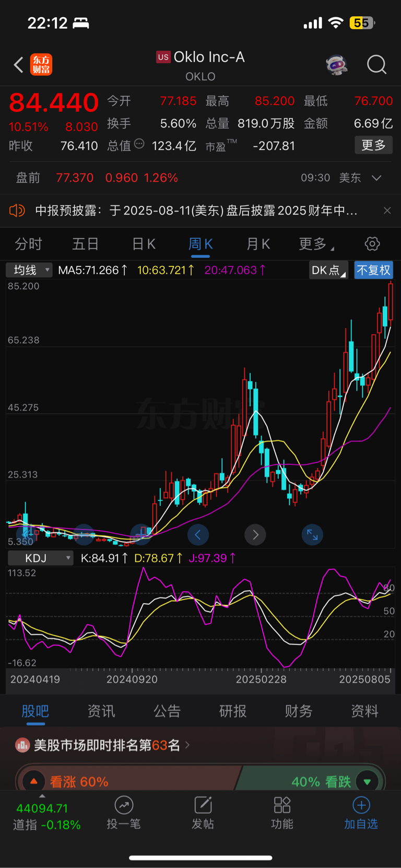This screenshot has width=401, height=868.
Task: Open the 均线 indicator dropdown
Action: [x=29, y=270]
